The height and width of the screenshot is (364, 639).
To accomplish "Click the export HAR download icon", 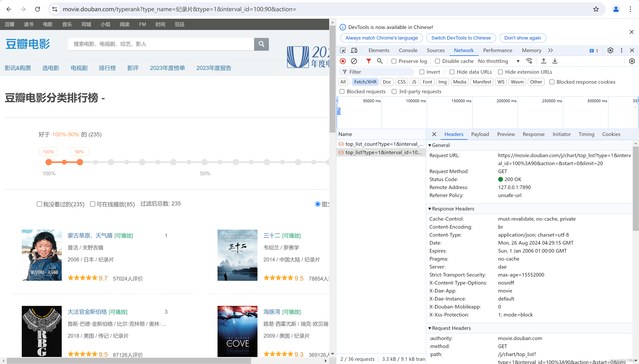I will (x=555, y=61).
